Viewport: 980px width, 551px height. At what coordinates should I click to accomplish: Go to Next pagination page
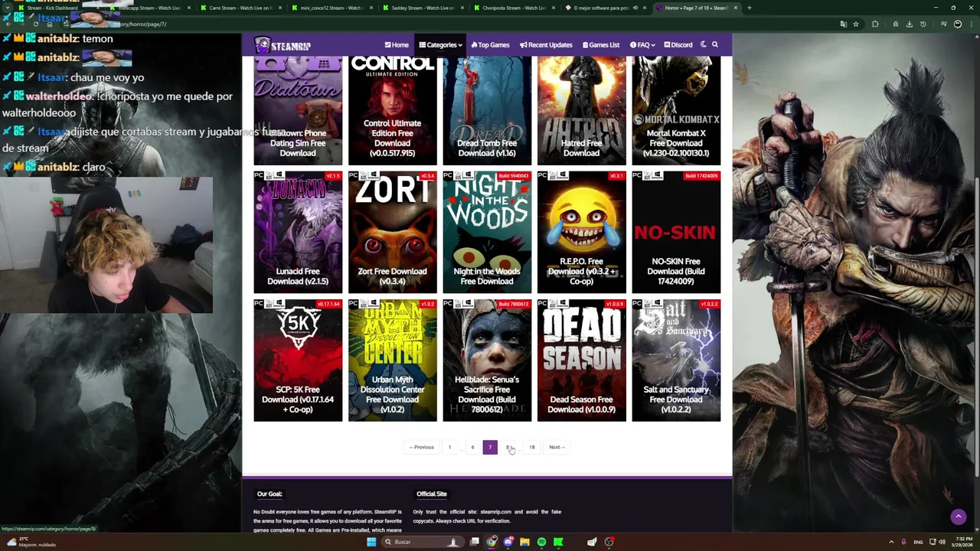point(557,447)
